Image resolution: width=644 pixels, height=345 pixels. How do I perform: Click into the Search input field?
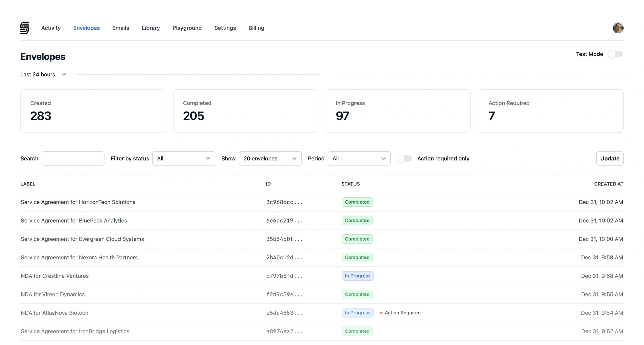click(x=73, y=158)
